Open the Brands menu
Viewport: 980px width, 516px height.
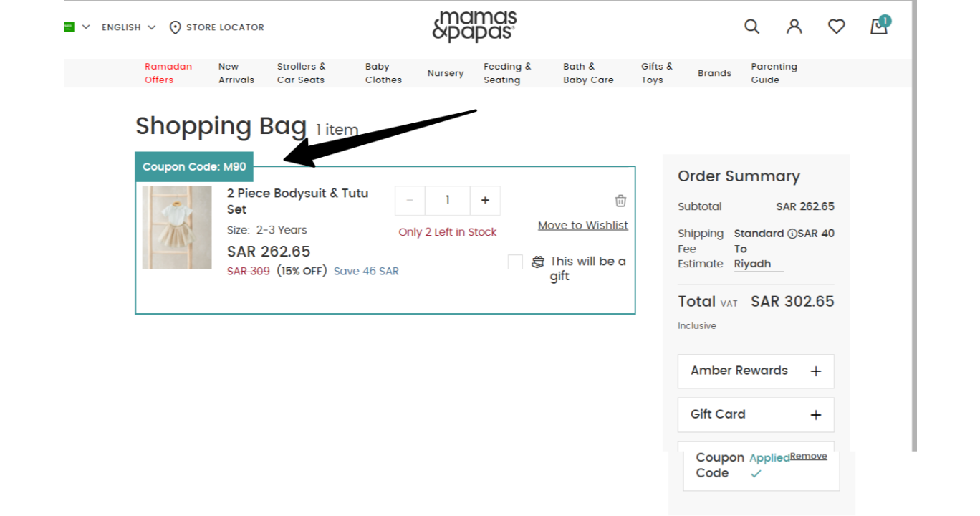pos(714,73)
